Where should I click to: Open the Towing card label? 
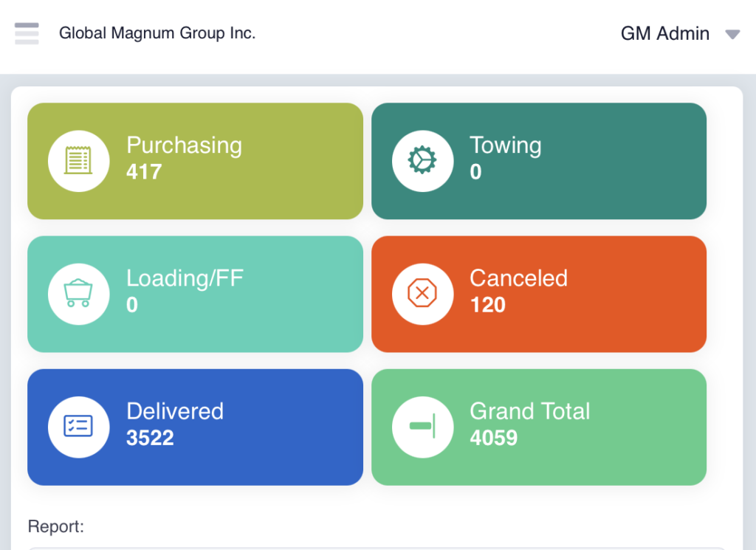(506, 145)
